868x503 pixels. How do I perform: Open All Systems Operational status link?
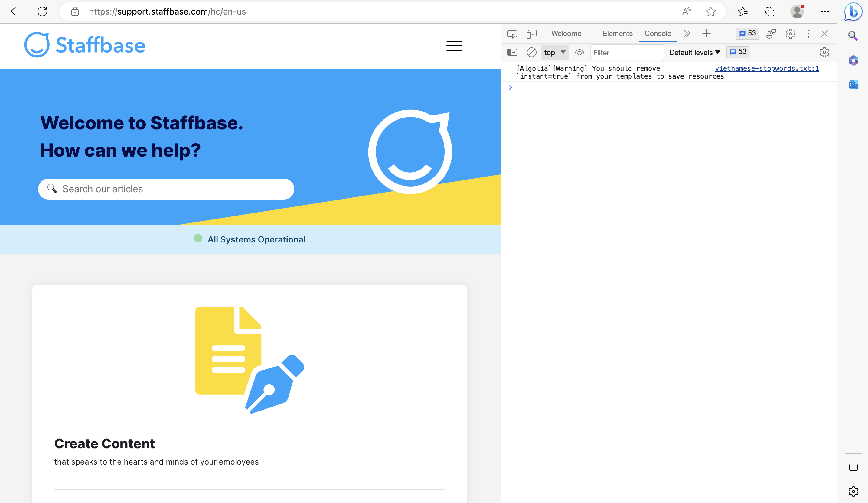(x=256, y=239)
